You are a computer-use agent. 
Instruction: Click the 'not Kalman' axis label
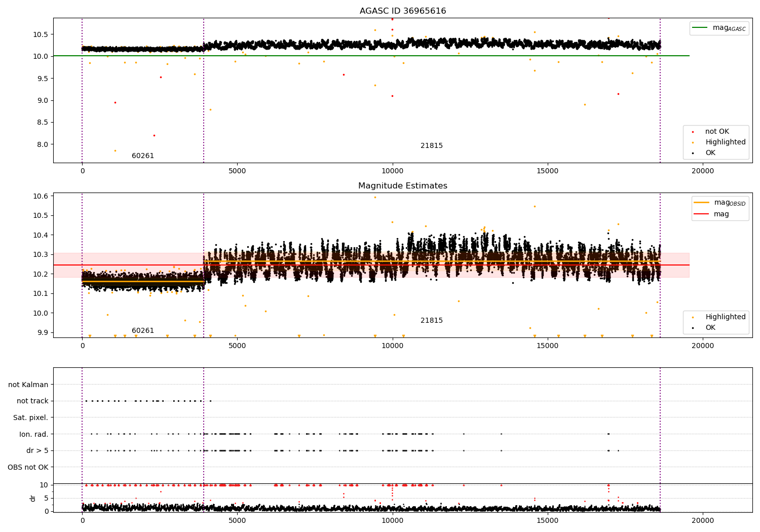coord(28,385)
